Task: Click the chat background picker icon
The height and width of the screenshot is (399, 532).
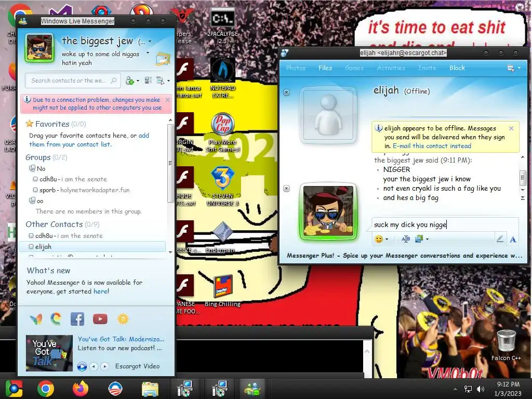Action: tap(419, 239)
